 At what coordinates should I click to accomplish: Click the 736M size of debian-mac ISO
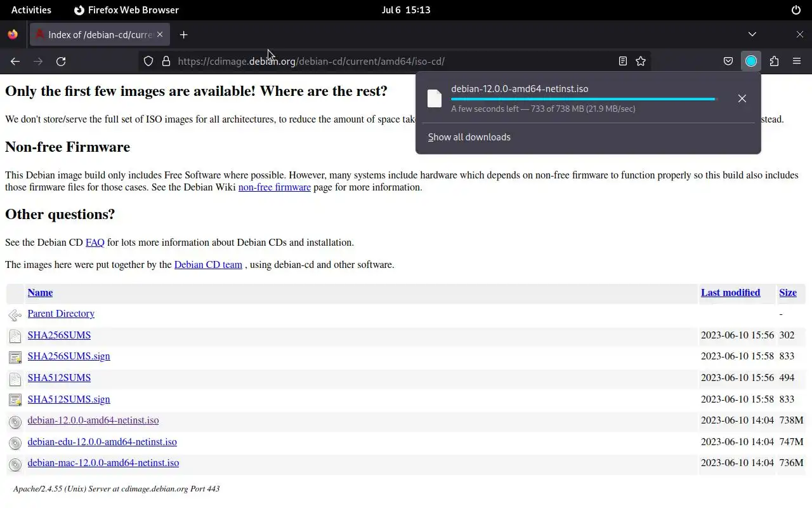[x=791, y=463]
